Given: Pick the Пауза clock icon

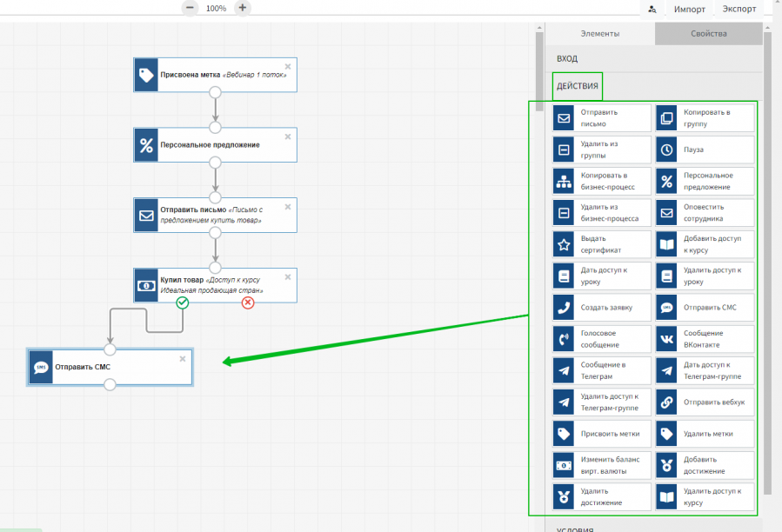Looking at the screenshot, I should tap(666, 150).
